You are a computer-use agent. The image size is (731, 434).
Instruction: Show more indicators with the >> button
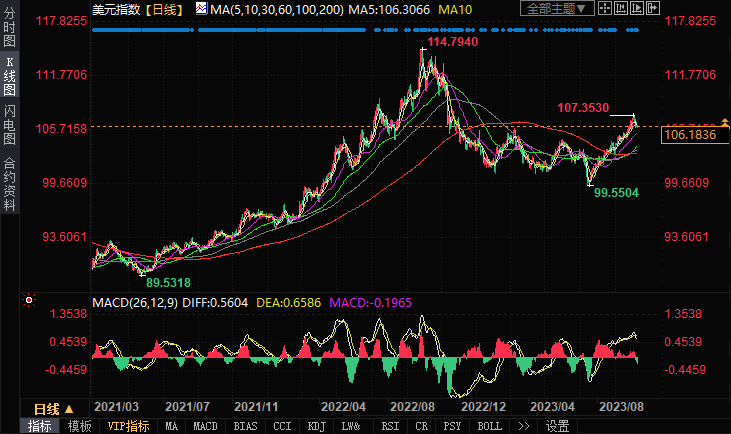click(522, 426)
